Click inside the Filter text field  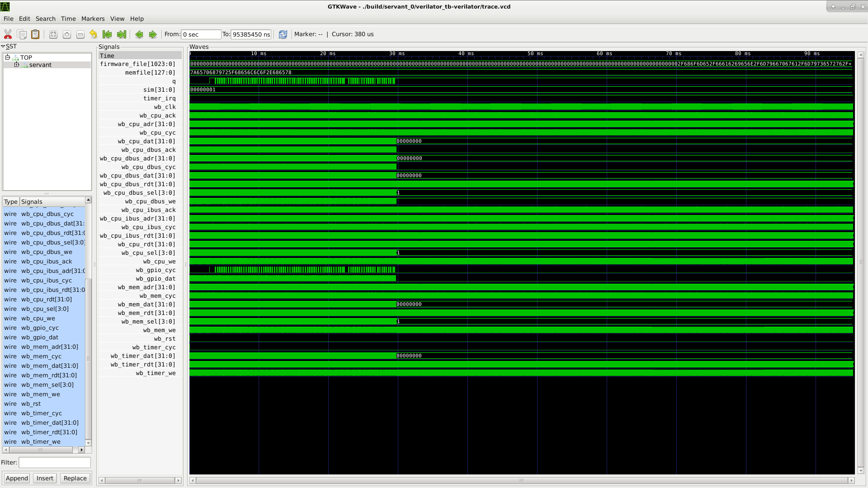point(54,462)
